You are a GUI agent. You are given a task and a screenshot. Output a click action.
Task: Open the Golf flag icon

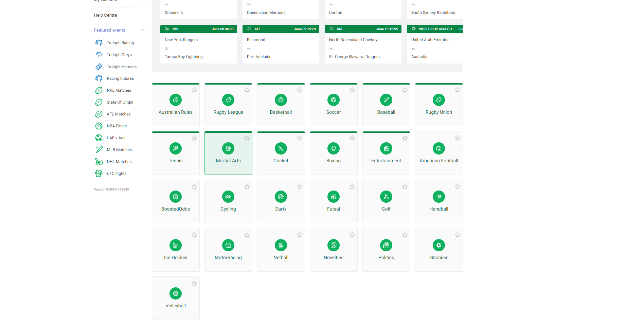point(386,197)
